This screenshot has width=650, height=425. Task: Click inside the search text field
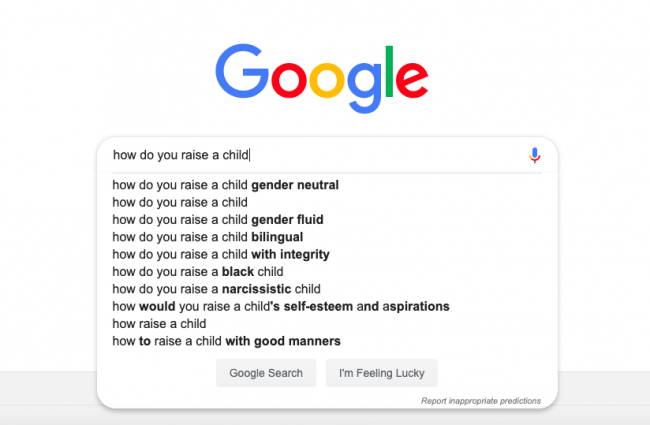(320, 155)
